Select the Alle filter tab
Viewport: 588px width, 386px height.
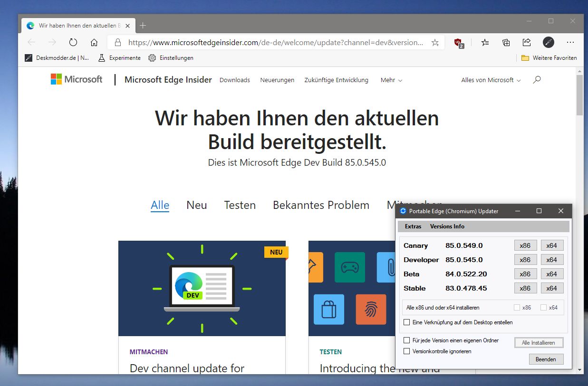click(x=160, y=205)
